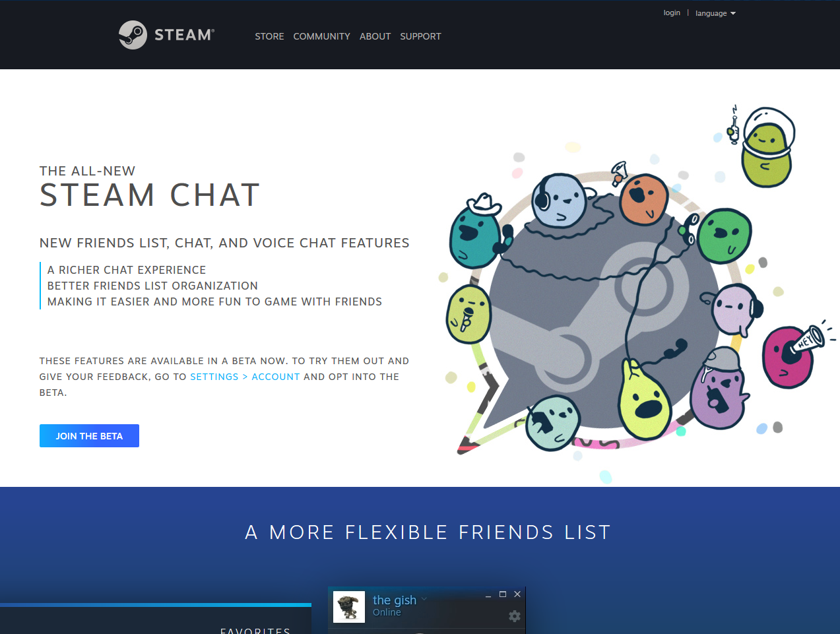The width and height of the screenshot is (840, 634).
Task: Click the gish avatar thumbnail
Action: (x=349, y=607)
